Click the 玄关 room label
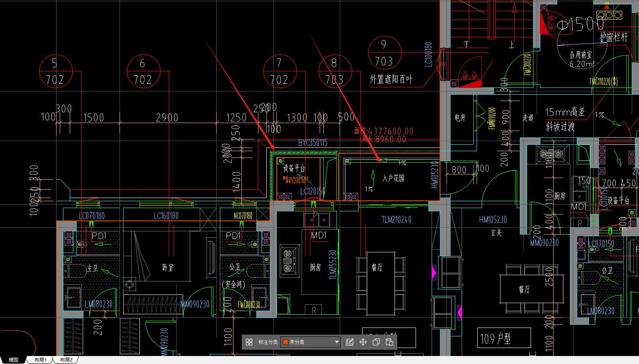Image resolution: width=639 pixels, height=364 pixels. (496, 232)
